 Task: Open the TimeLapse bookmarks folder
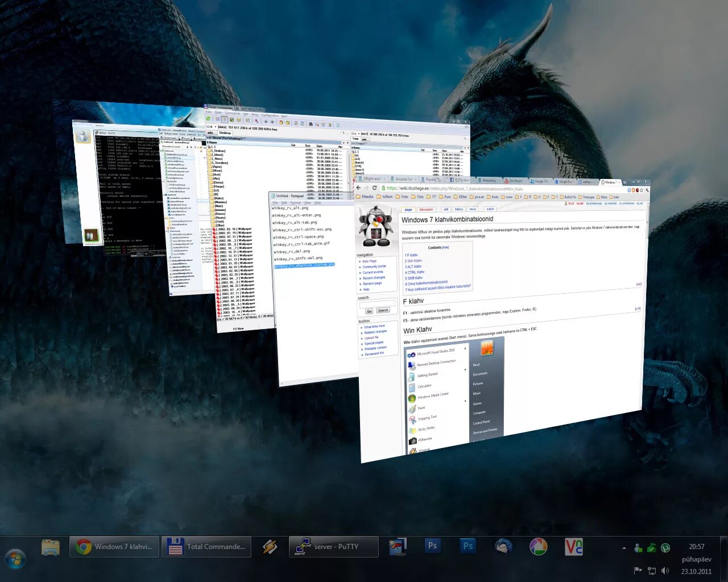586,197
